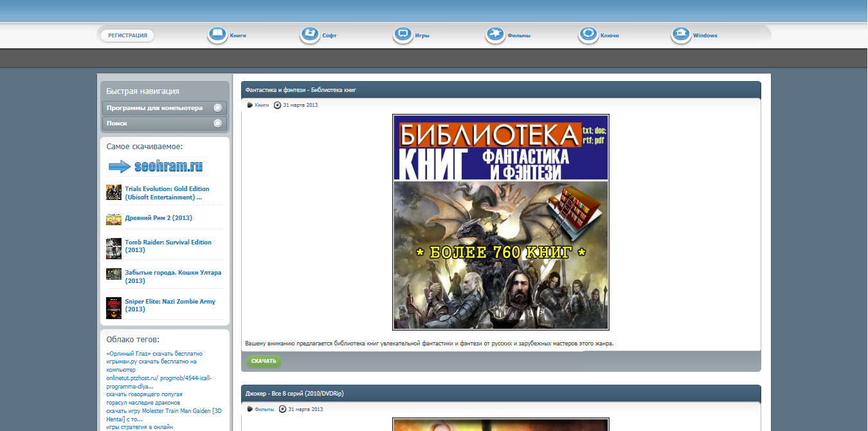The width and height of the screenshot is (868, 431).
Task: Open Sniper Elite: Nazi Zombie Army link
Action: (170, 305)
